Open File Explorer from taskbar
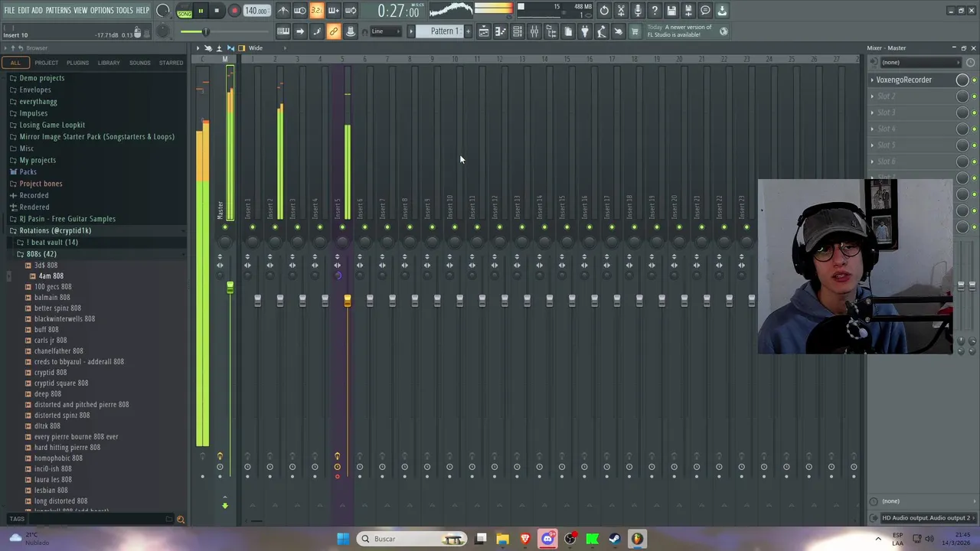This screenshot has height=551, width=980. [503, 539]
